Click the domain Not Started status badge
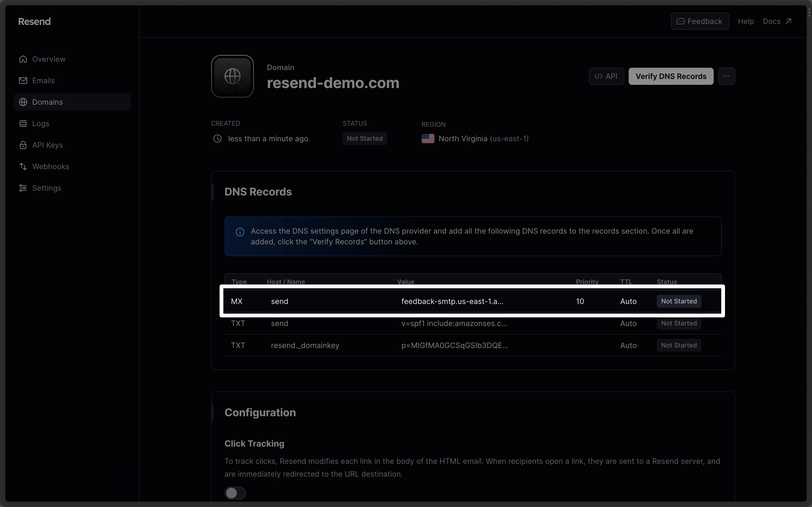812x507 pixels. [x=364, y=139]
